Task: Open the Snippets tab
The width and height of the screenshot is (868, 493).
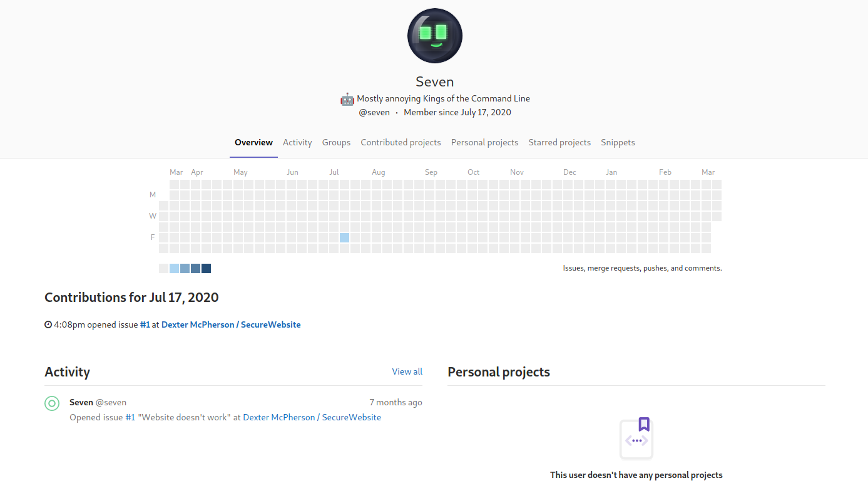Action: (618, 142)
